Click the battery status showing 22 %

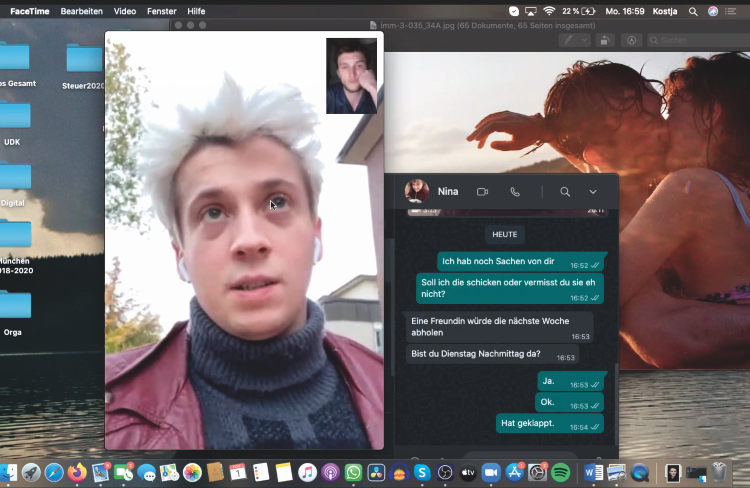pos(578,11)
